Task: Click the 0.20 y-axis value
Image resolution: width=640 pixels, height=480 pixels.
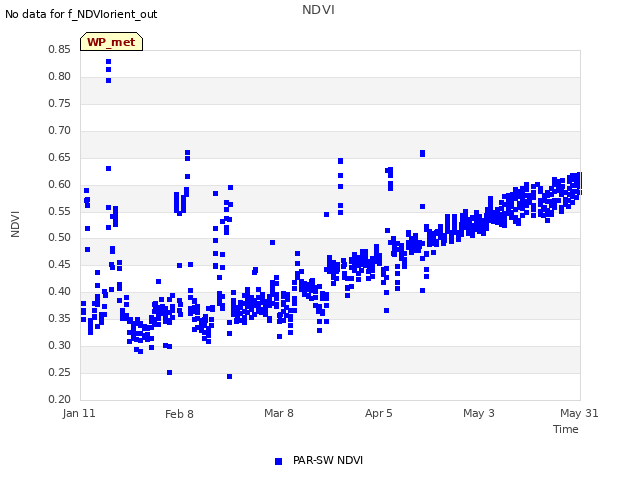Action: [x=60, y=399]
